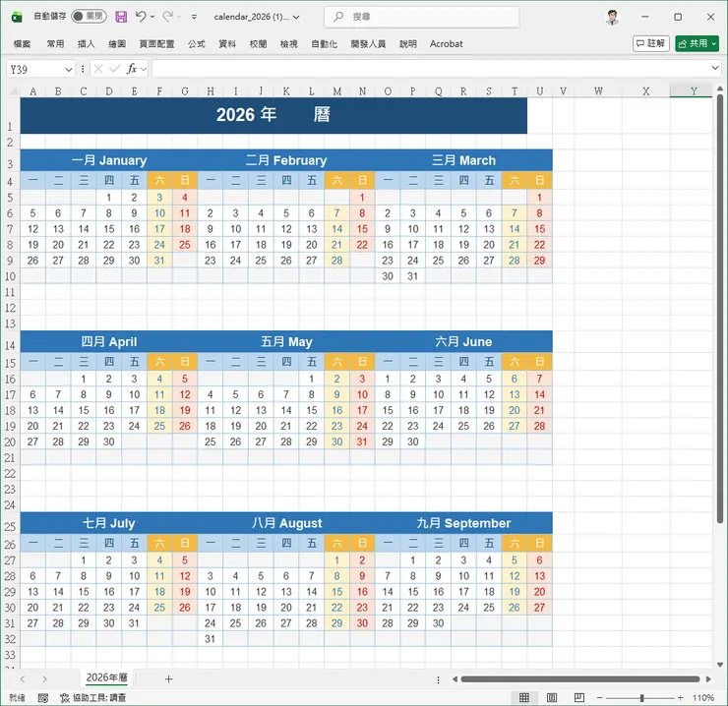Image resolution: width=728 pixels, height=706 pixels.
Task: Open the 公式 ribbon tab
Action: [x=197, y=43]
